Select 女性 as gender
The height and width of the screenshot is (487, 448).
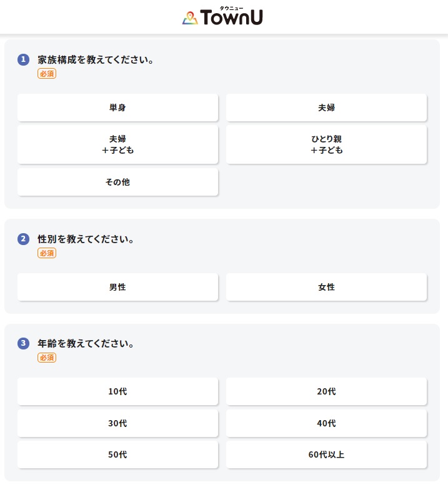click(x=326, y=287)
